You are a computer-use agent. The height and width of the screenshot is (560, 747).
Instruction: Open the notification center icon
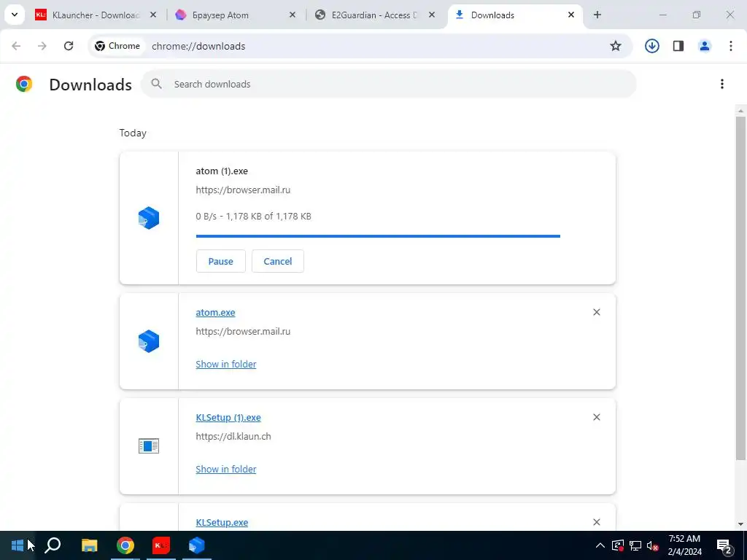pos(724,545)
